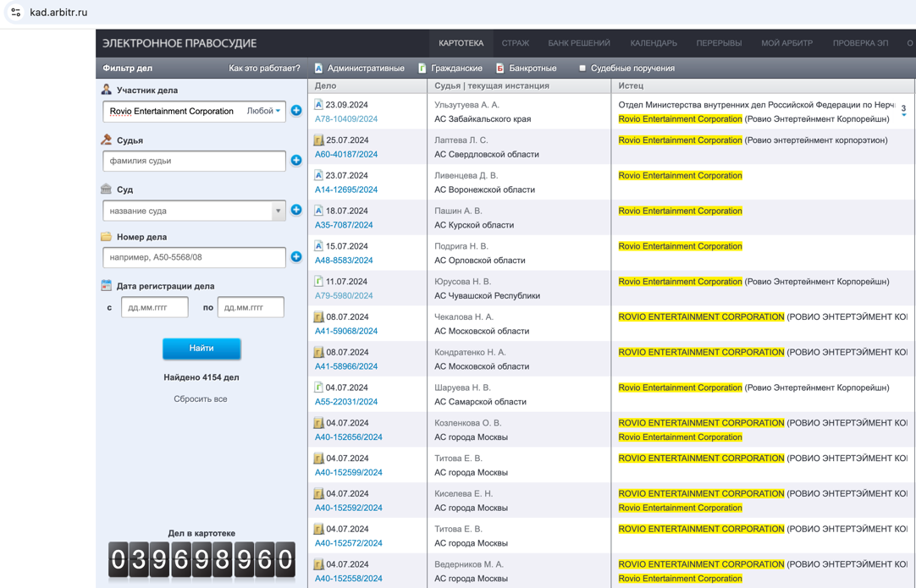Viewport: 916px width, 588px height.
Task: Open case A55-22031/2024 link
Action: pyautogui.click(x=346, y=402)
